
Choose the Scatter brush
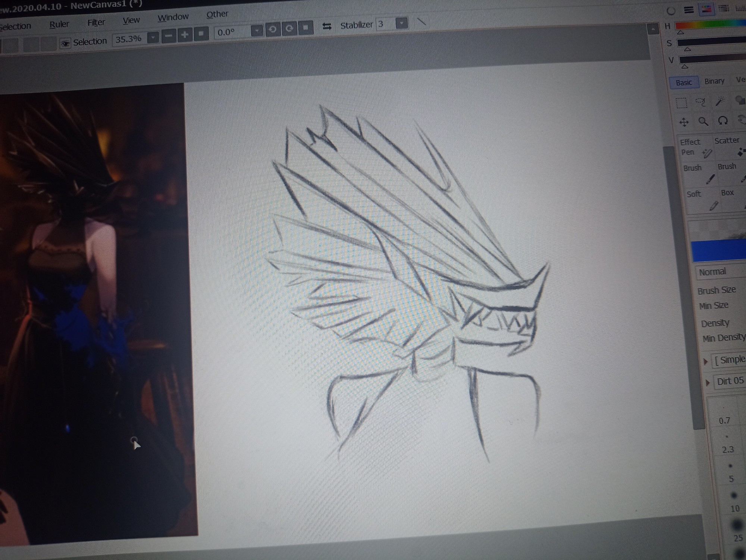coord(729,146)
